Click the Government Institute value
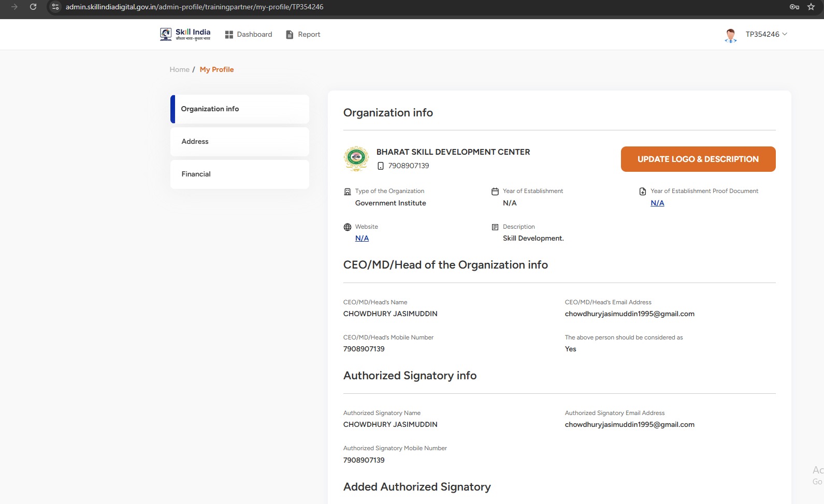The width and height of the screenshot is (824, 504). (x=391, y=203)
